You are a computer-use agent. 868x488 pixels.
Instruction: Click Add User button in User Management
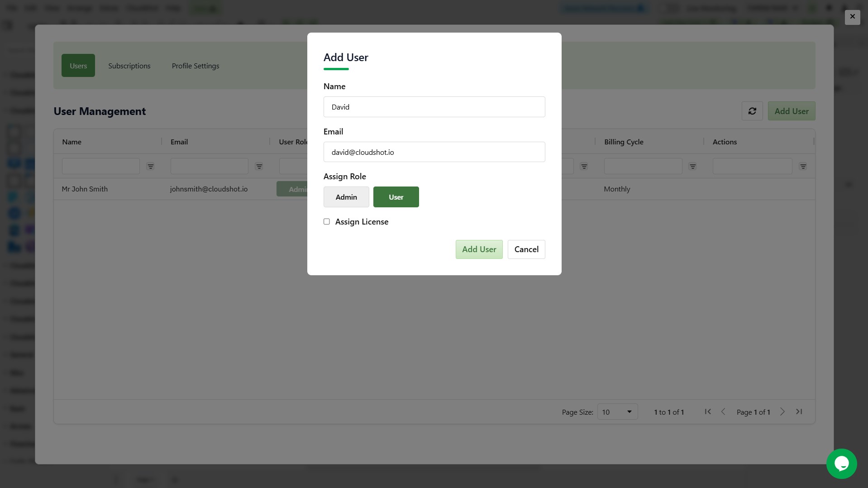tap(792, 111)
